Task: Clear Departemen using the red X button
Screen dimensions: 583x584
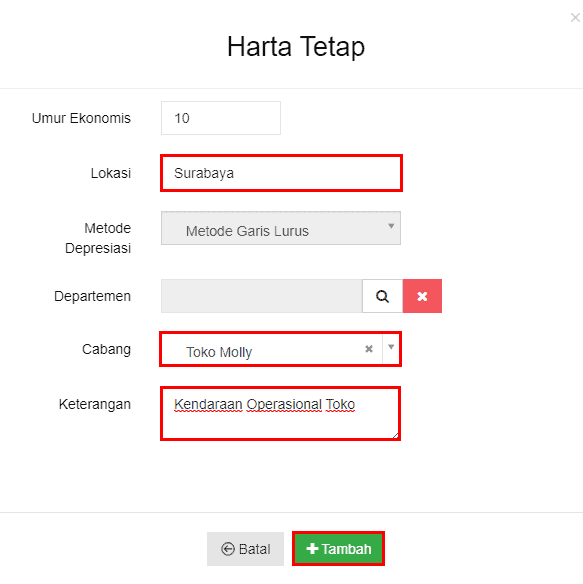Action: (x=422, y=296)
